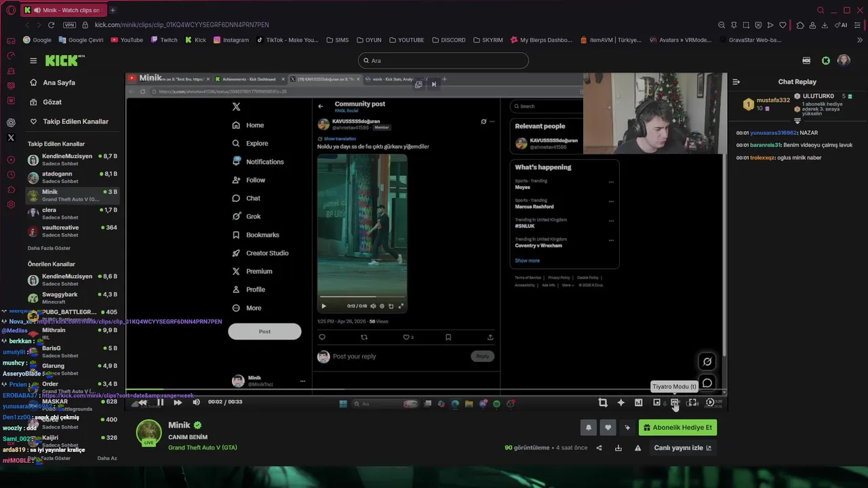Pause the clip playback
The width and height of the screenshot is (868, 488).
(160, 402)
